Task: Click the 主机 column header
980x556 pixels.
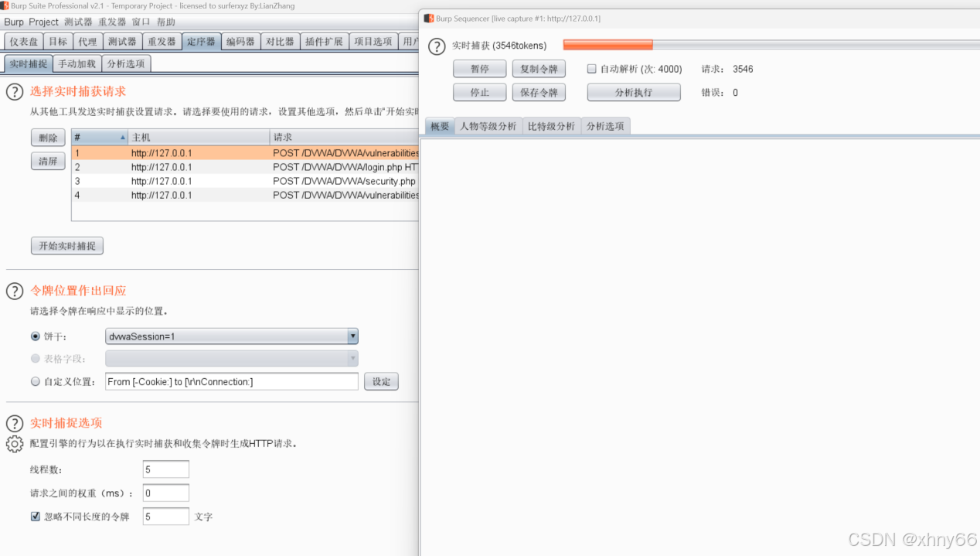Action: [x=199, y=137]
